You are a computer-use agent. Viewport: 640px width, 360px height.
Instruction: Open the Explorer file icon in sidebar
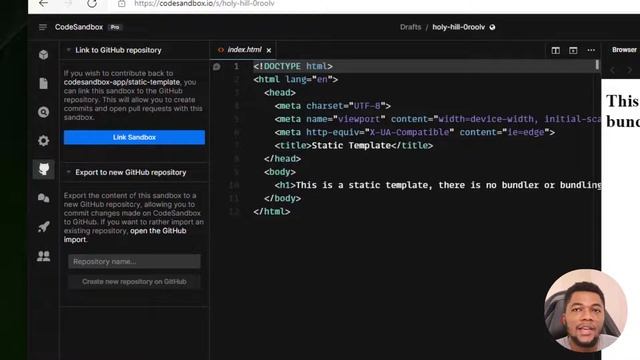point(43,83)
